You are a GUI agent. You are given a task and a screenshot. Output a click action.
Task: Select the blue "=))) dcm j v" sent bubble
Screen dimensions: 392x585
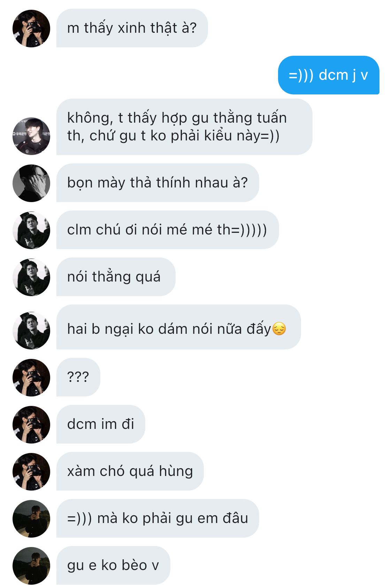(329, 75)
